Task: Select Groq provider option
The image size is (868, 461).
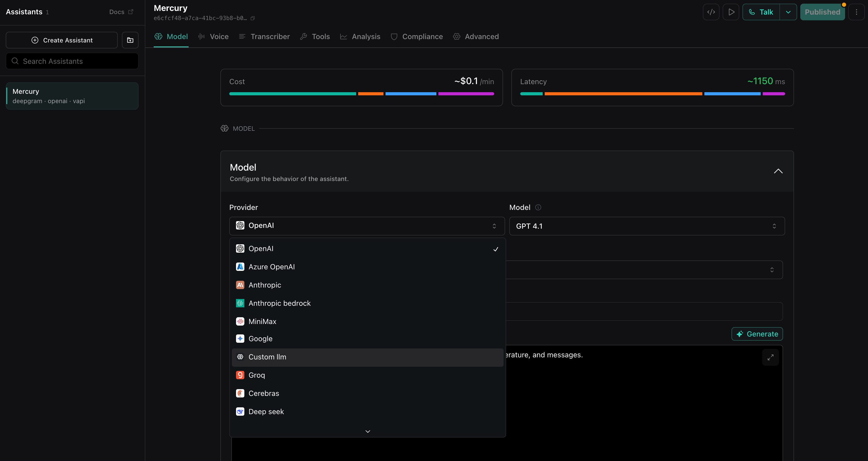Action: click(368, 375)
